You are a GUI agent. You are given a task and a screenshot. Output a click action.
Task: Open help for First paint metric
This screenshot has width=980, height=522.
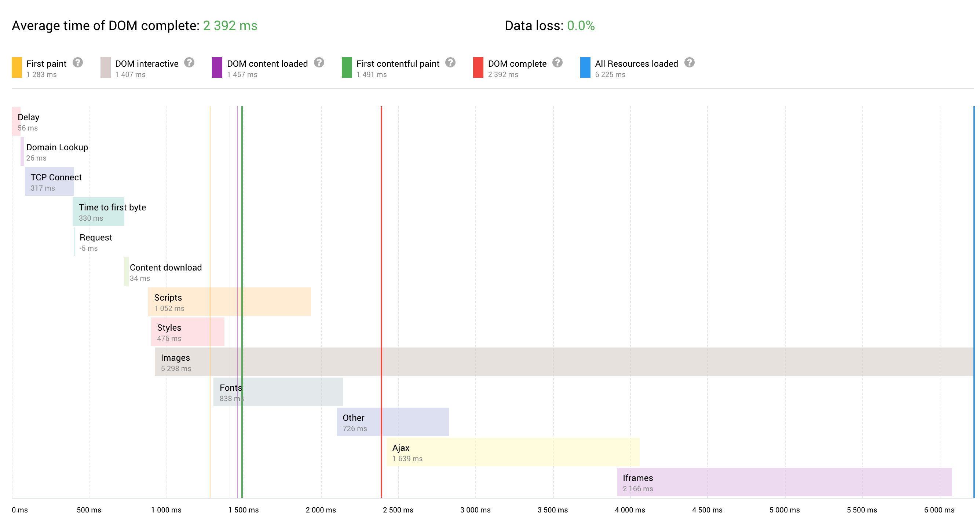pyautogui.click(x=79, y=63)
